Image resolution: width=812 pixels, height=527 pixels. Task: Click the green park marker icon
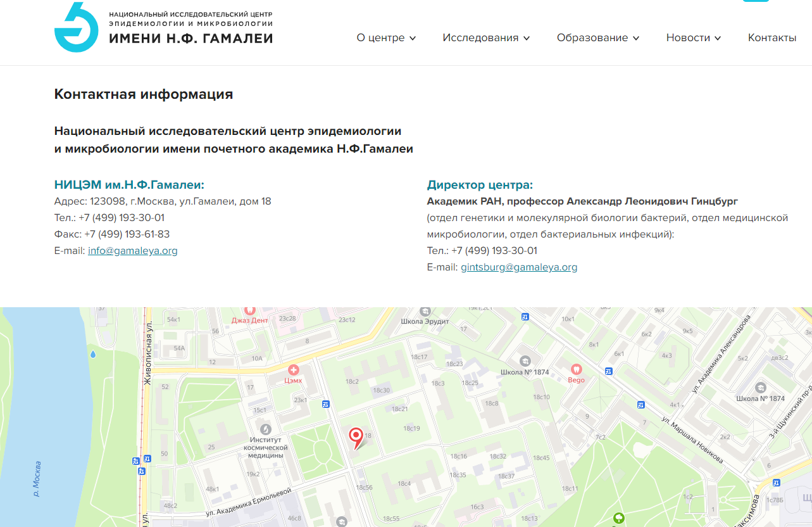(618, 518)
